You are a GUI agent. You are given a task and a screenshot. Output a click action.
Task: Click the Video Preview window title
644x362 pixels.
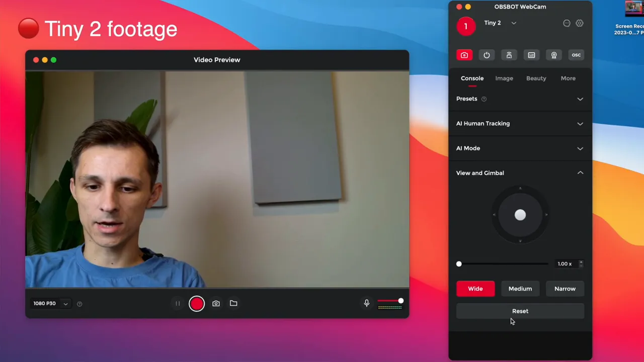pos(217,60)
